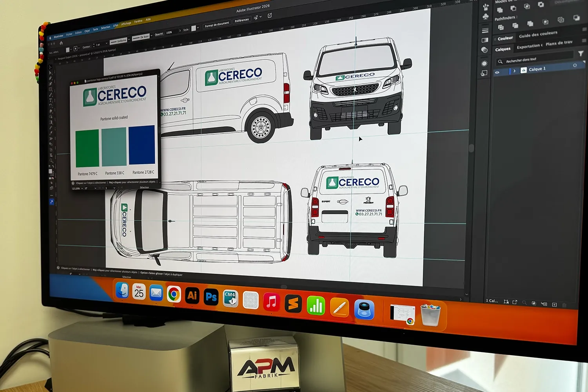Open the Fichier menu
The width and height of the screenshot is (588, 392).
pos(69,34)
